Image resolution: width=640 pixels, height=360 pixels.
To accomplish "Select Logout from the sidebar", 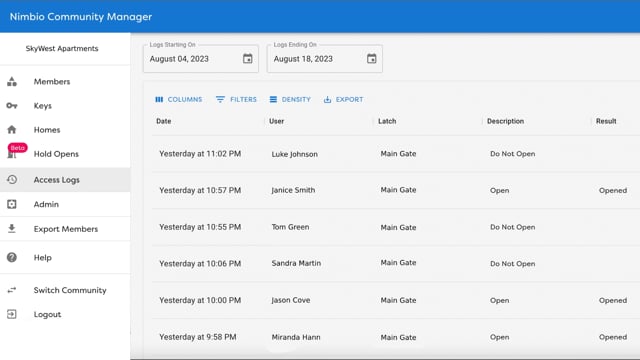I will [x=65, y=314].
